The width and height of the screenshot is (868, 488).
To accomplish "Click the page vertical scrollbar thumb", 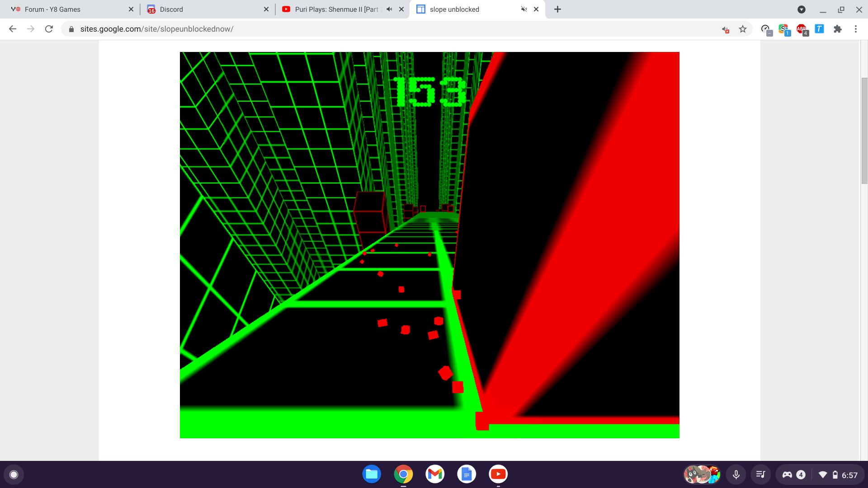I will click(864, 131).
